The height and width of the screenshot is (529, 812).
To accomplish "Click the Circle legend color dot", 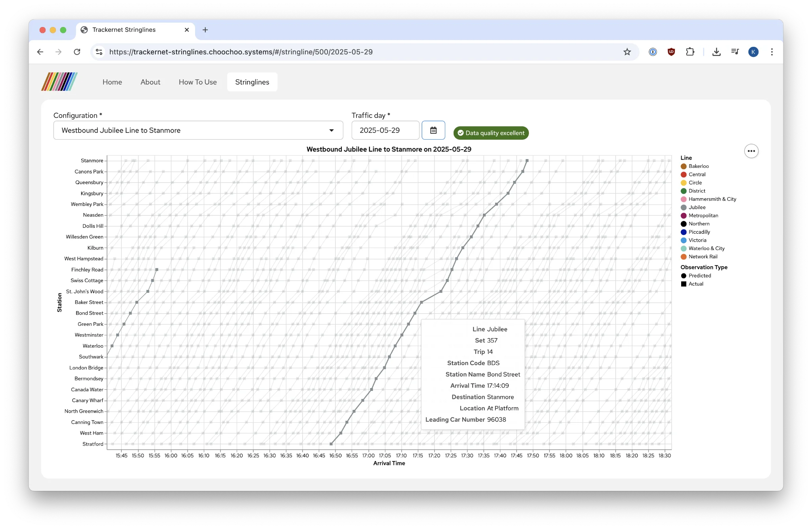I will click(684, 183).
